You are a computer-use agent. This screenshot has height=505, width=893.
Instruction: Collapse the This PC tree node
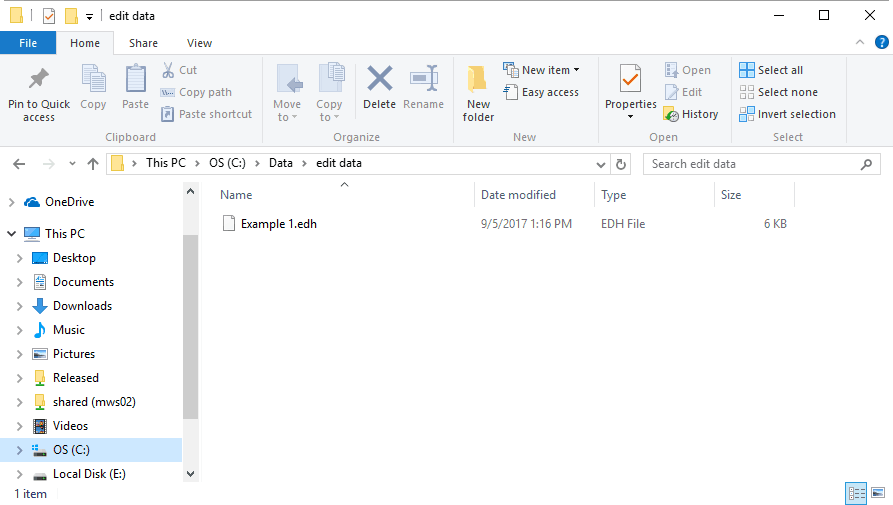pos(11,233)
